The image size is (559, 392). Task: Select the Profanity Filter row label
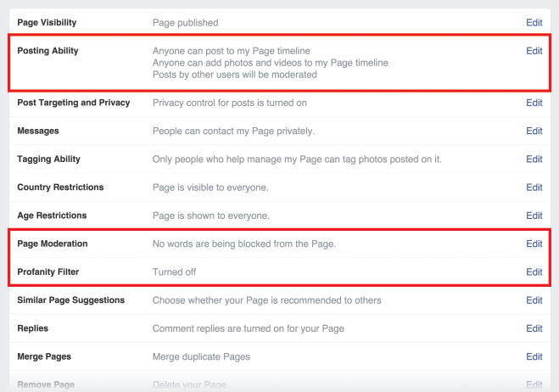(48, 272)
